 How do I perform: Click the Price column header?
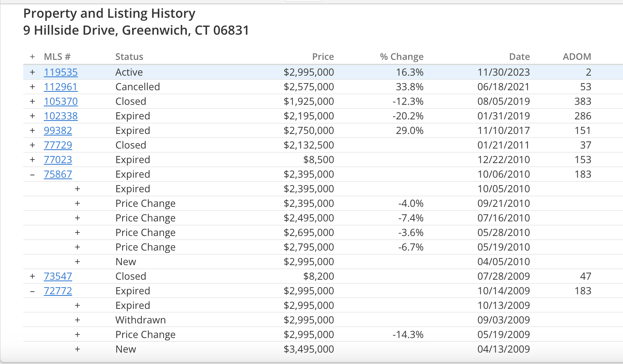click(x=323, y=57)
